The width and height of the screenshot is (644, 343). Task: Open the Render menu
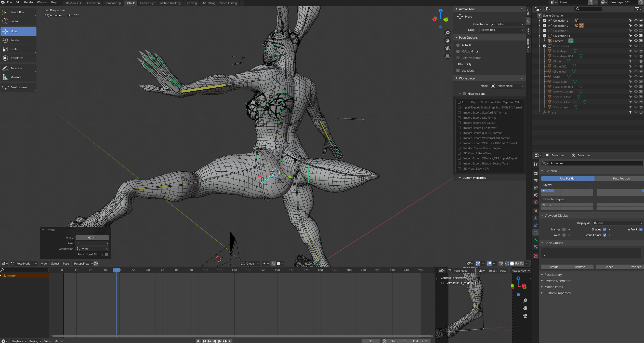pos(29,2)
